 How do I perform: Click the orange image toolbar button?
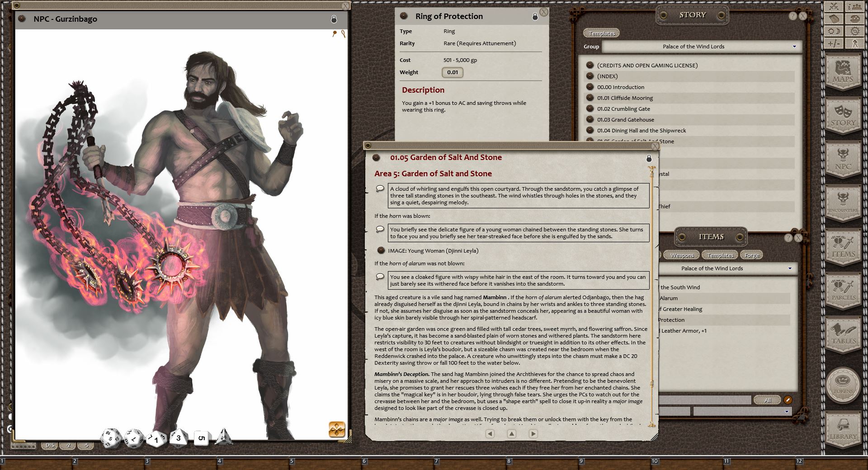tap(337, 429)
